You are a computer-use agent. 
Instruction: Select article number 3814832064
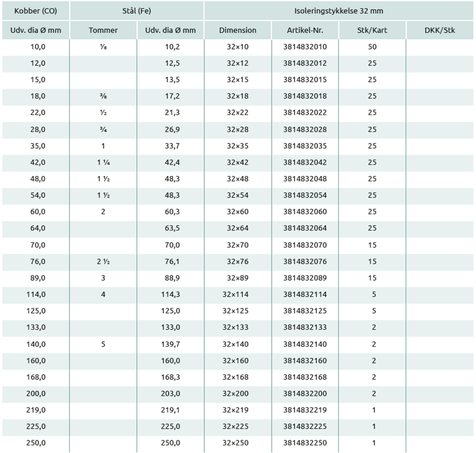[x=305, y=228]
